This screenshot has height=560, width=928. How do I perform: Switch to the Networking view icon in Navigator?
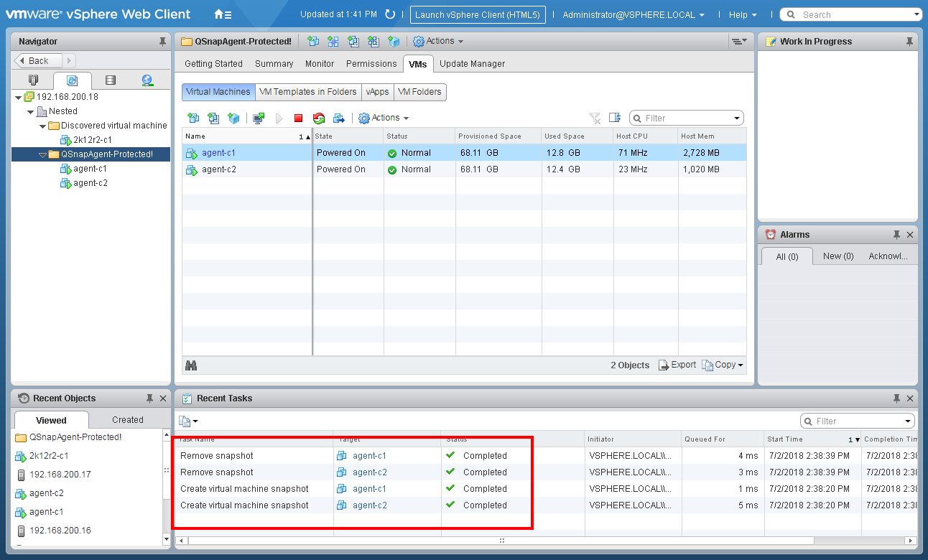coord(147,80)
